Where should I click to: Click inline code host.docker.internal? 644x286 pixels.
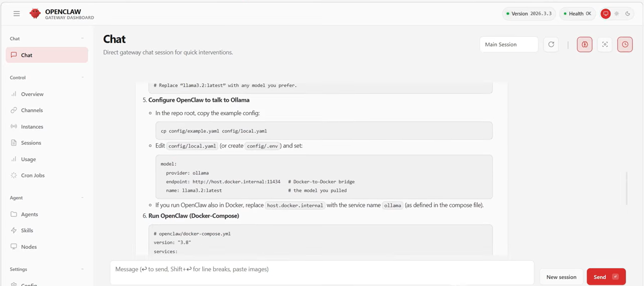295,205
